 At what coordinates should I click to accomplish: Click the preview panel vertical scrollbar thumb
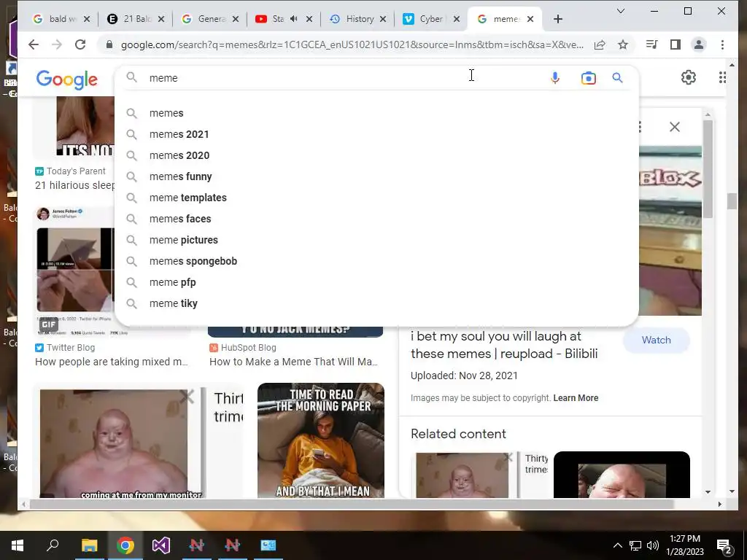(x=708, y=169)
